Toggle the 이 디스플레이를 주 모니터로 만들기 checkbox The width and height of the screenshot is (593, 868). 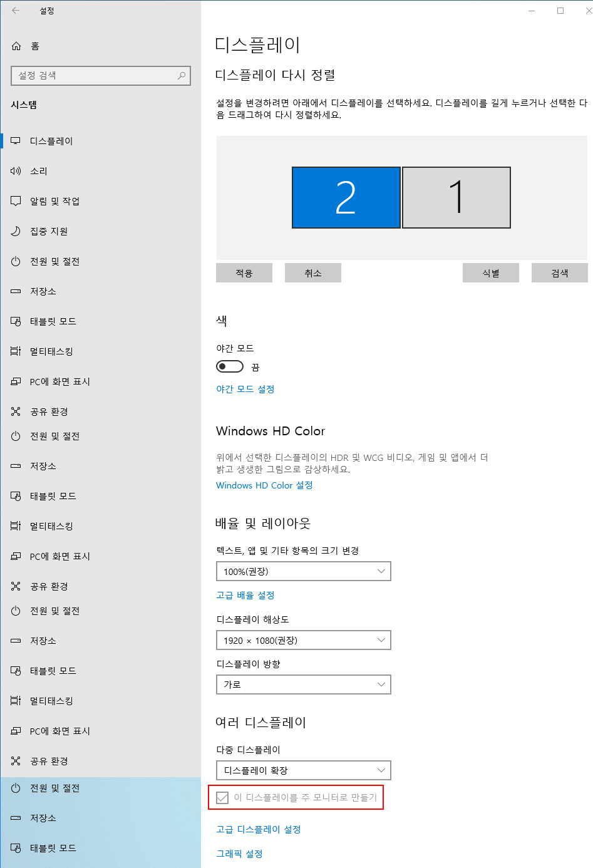tap(222, 797)
